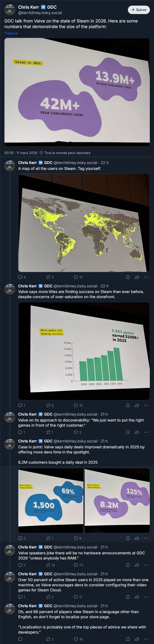Click the Traduire translate link
Screen dimensions: 154x644
(11, 33)
